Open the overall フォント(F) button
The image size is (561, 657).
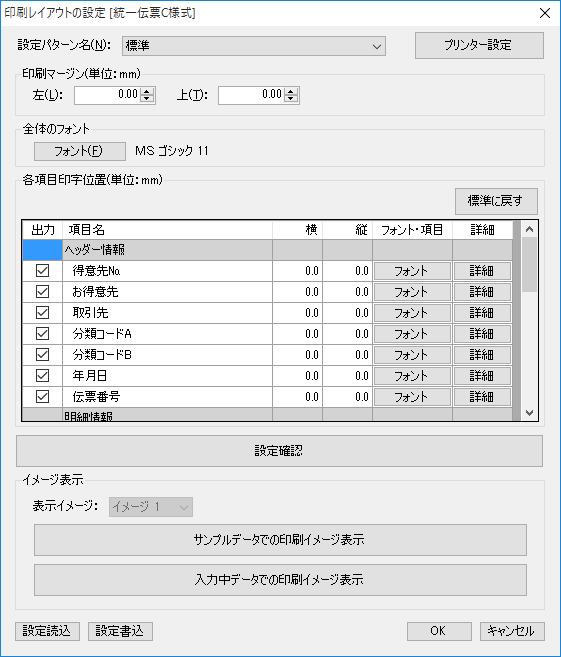coord(80,151)
